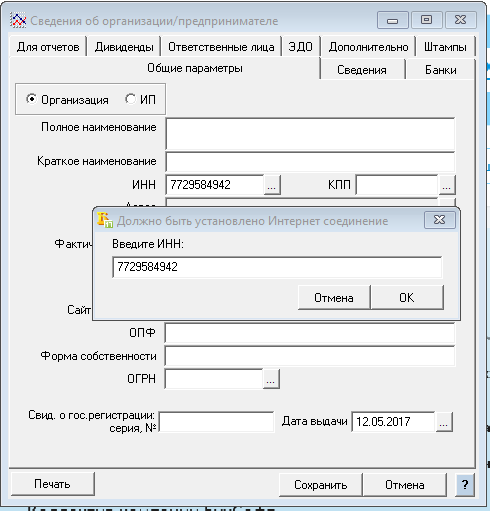
Task: Open date picker next to Дата выдачи
Action: (x=444, y=422)
